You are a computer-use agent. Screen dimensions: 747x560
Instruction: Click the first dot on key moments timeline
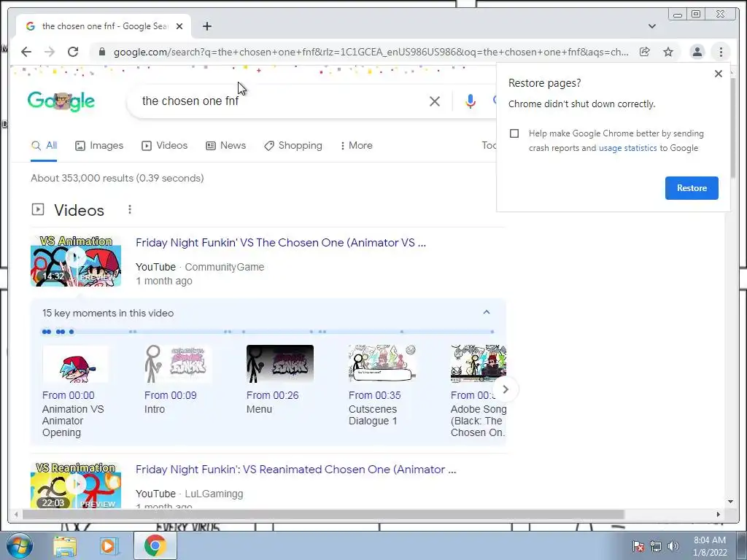pyautogui.click(x=44, y=332)
